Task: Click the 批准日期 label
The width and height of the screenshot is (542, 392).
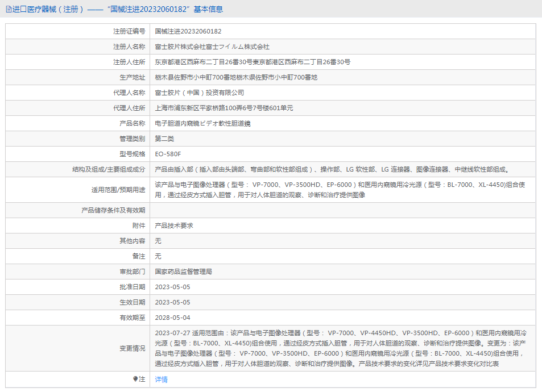Action: [133, 287]
